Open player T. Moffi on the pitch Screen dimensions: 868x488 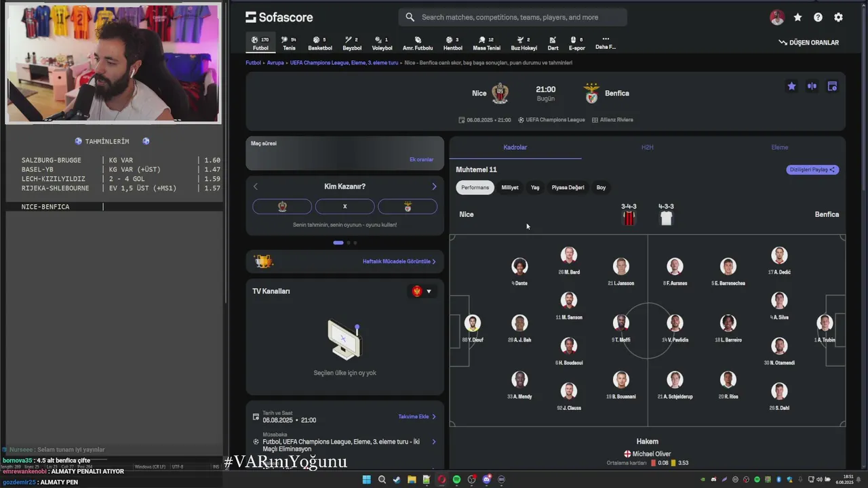pyautogui.click(x=620, y=327)
